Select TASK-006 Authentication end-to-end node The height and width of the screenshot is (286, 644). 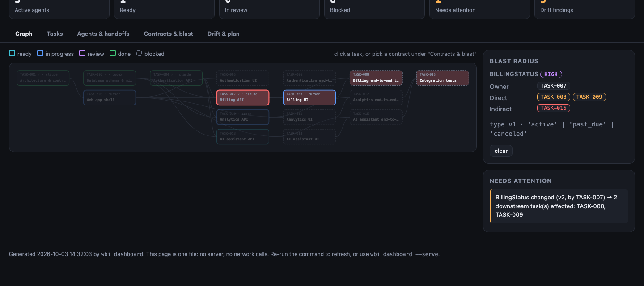tap(309, 78)
